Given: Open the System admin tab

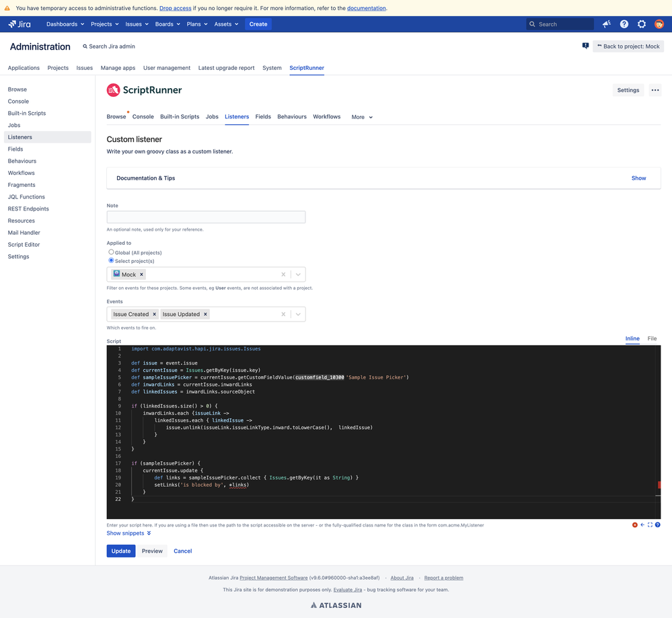Looking at the screenshot, I should (272, 68).
